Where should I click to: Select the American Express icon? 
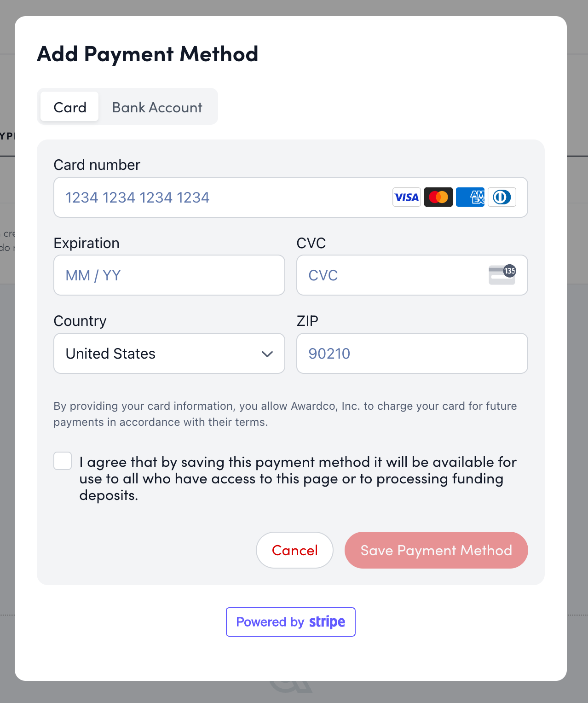click(470, 197)
